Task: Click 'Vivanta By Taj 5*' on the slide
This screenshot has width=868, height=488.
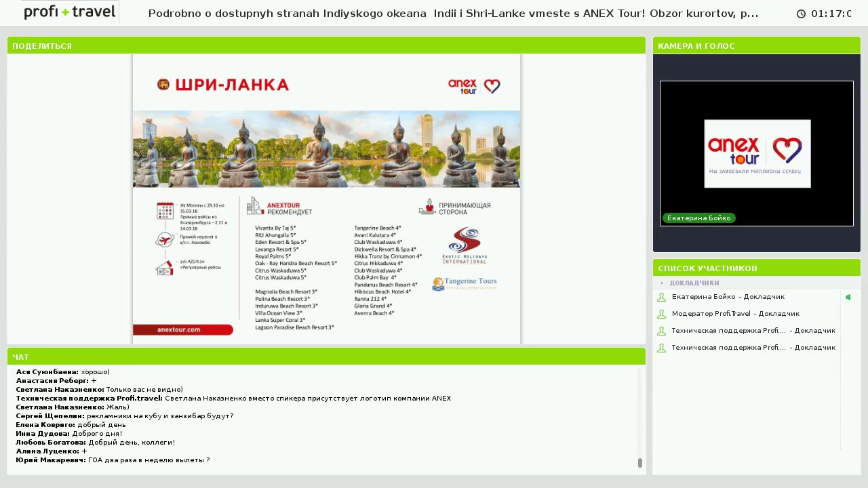Action: (275, 228)
